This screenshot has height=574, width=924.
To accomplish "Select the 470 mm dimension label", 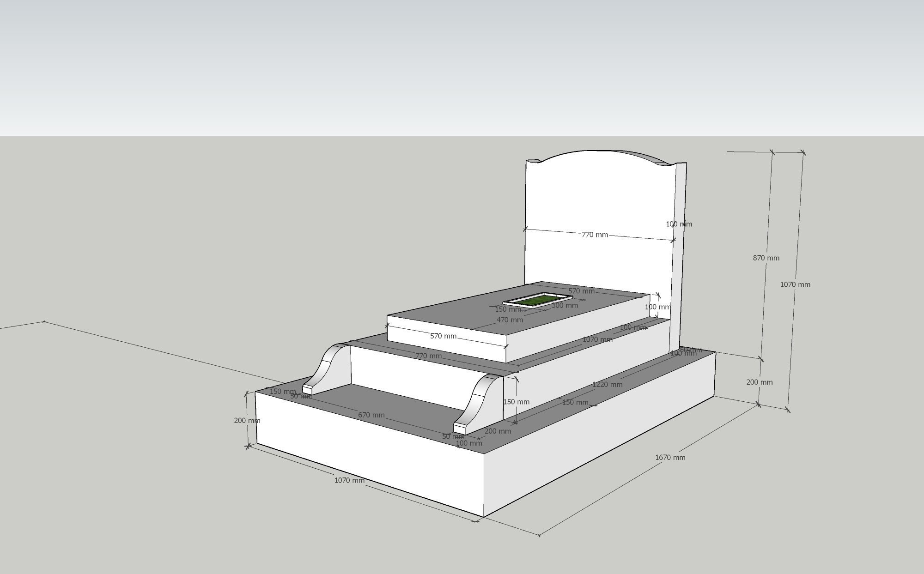I will (x=510, y=320).
